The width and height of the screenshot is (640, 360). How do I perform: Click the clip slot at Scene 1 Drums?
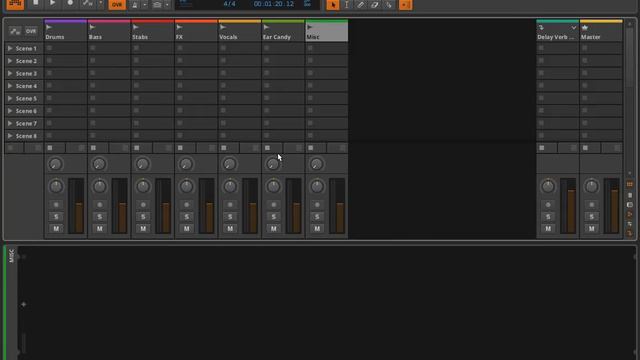65,48
